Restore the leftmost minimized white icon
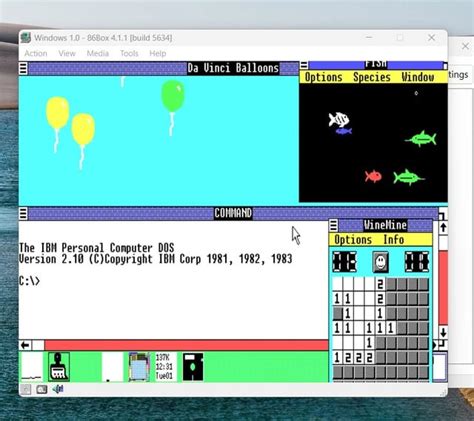The width and height of the screenshot is (474, 421). click(x=32, y=367)
